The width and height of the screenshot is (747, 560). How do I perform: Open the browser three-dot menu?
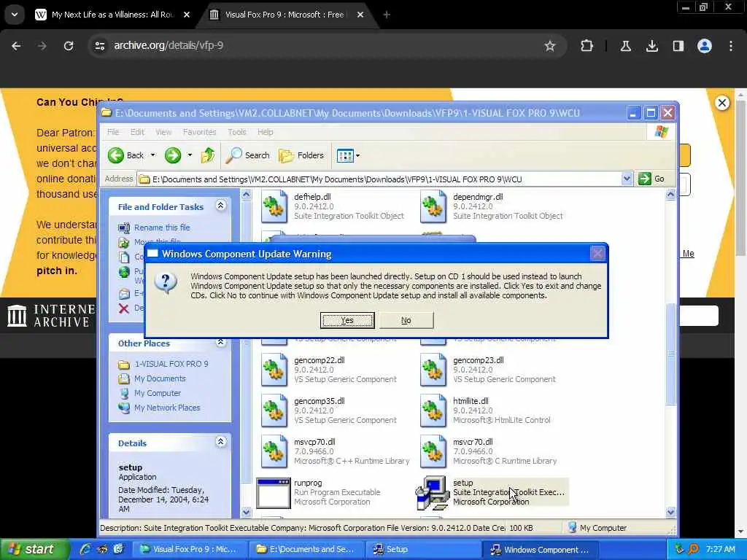point(731,46)
